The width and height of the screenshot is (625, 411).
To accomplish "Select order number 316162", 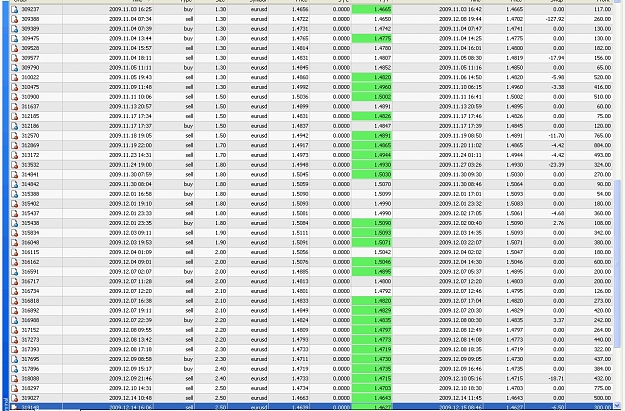I will click(x=30, y=262).
